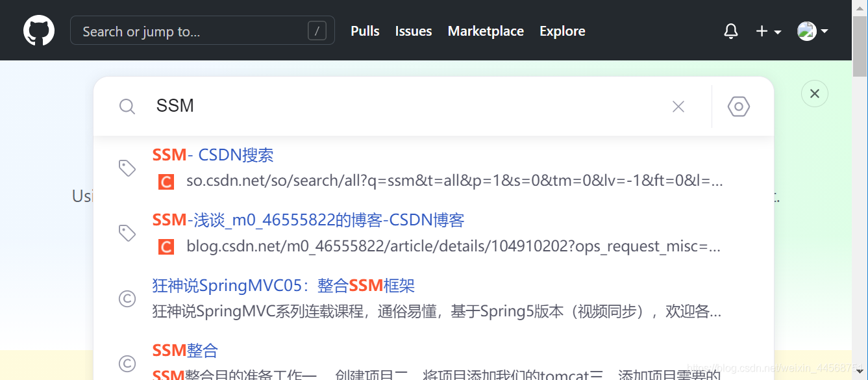The image size is (868, 380).
Task: Open notifications bell
Action: [731, 31]
